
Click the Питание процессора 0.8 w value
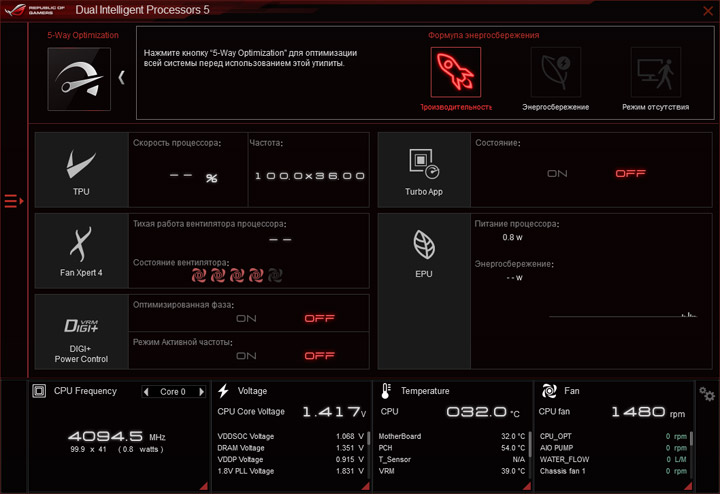(x=512, y=237)
